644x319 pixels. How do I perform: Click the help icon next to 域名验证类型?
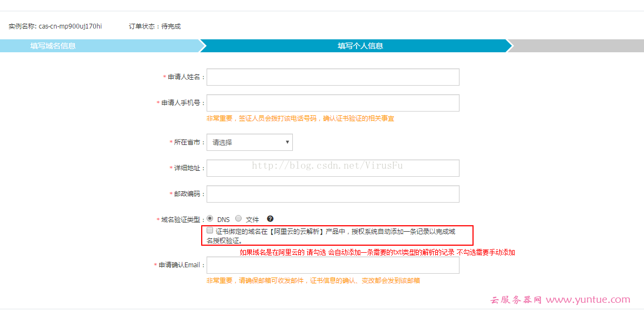(x=270, y=219)
